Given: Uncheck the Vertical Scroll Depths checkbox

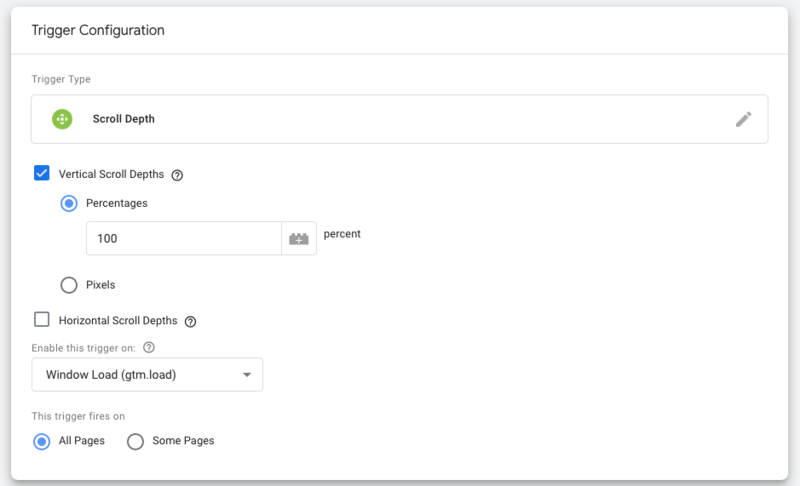Looking at the screenshot, I should pyautogui.click(x=42, y=173).
